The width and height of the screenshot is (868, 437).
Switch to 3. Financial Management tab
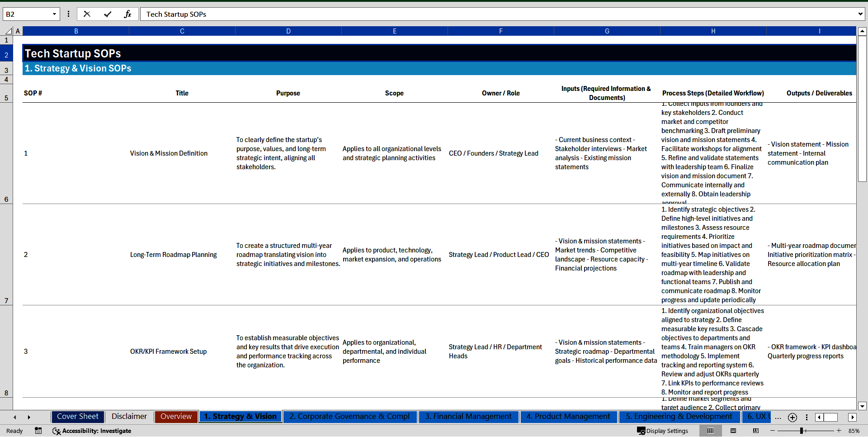tap(468, 417)
